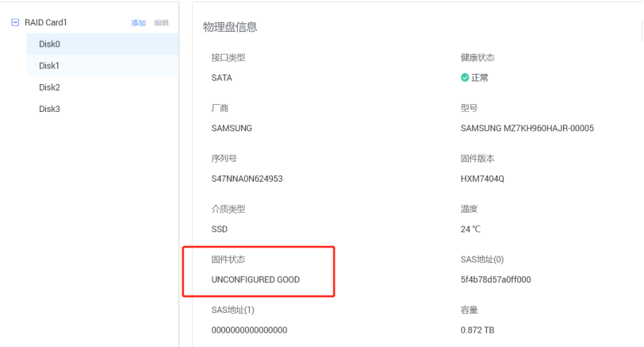Click the UNCONFIGURED GOOD firmware state value
This screenshot has height=347, width=644.
pyautogui.click(x=255, y=280)
